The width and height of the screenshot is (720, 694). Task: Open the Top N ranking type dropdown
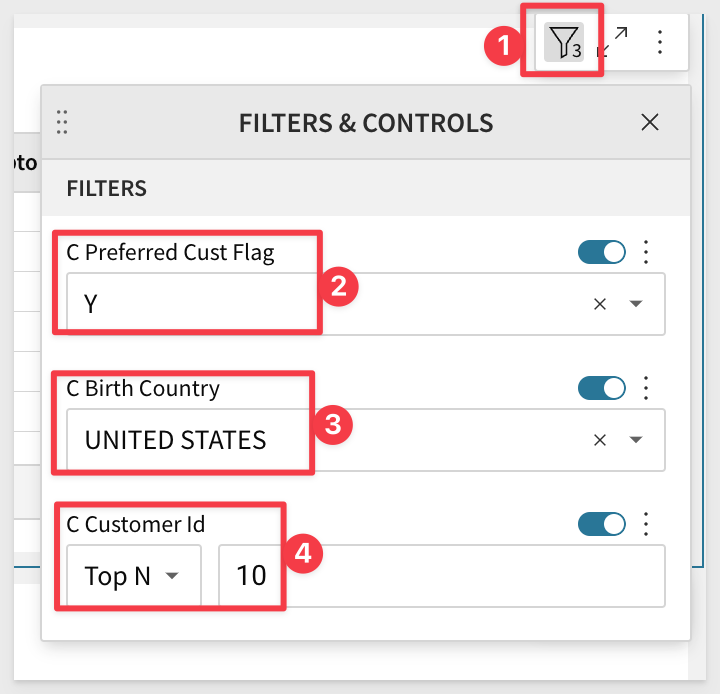134,576
